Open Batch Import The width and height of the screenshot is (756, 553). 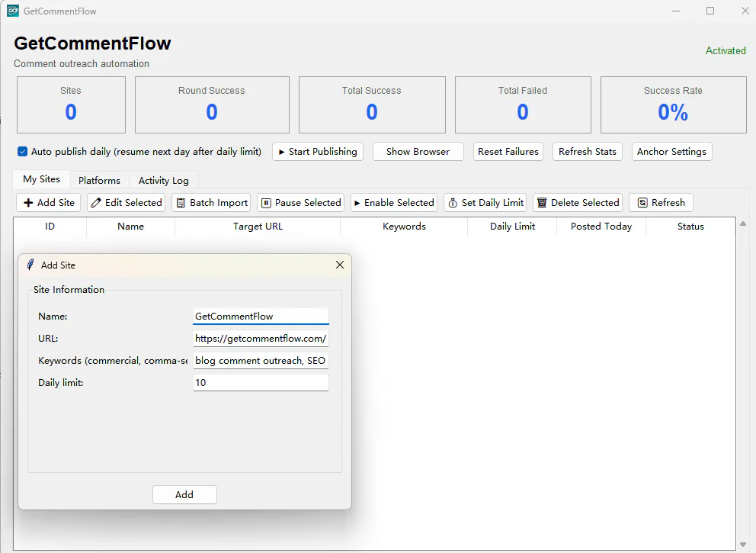point(211,203)
